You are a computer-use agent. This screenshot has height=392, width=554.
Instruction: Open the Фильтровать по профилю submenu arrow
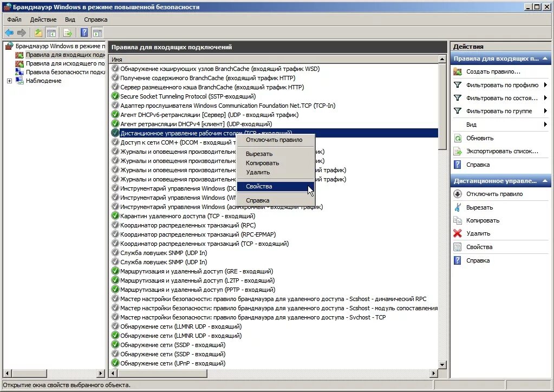tap(545, 85)
